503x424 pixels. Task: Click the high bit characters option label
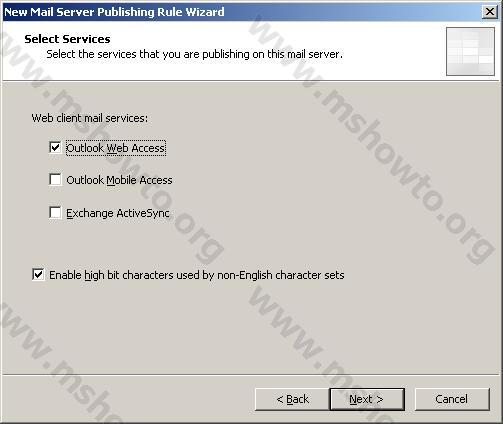[x=197, y=275]
